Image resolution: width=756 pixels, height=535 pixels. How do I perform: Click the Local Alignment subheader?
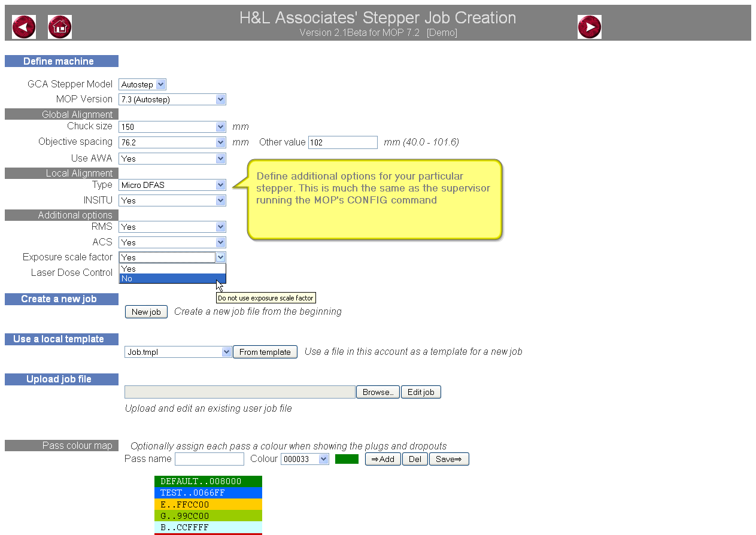click(x=62, y=173)
